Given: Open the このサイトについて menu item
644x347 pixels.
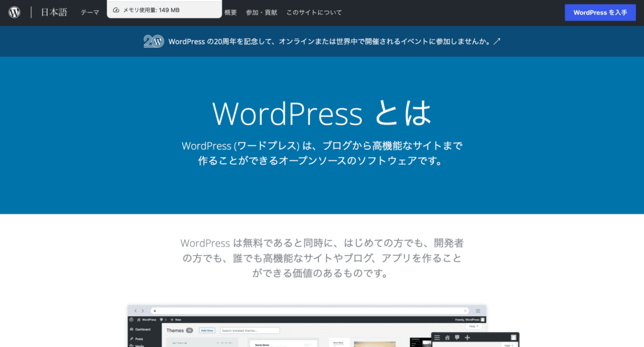Looking at the screenshot, I should click(314, 13).
